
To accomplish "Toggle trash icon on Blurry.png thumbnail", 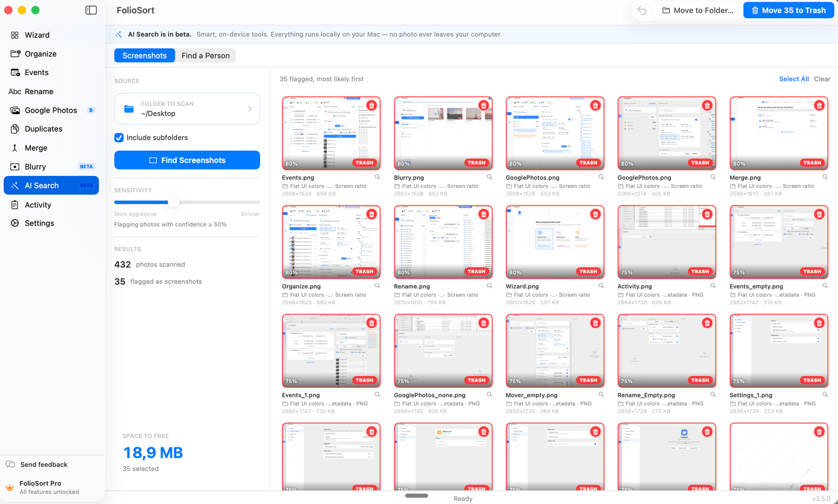I will pyautogui.click(x=483, y=105).
